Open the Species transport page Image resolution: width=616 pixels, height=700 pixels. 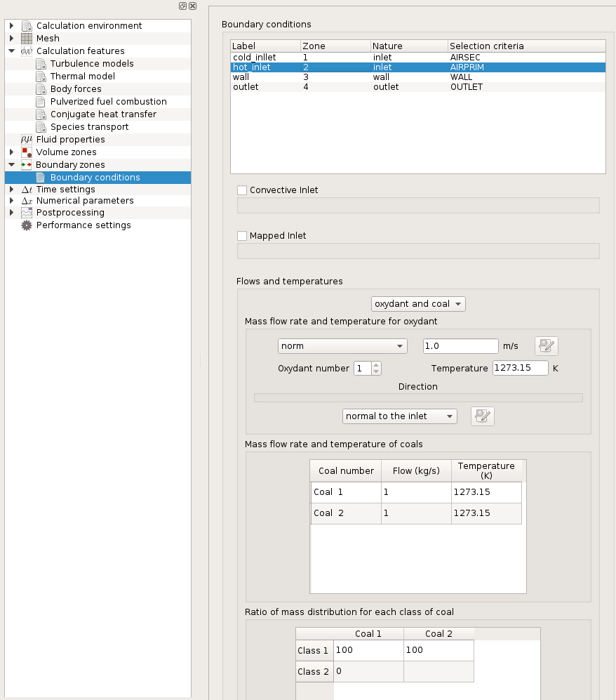click(89, 127)
